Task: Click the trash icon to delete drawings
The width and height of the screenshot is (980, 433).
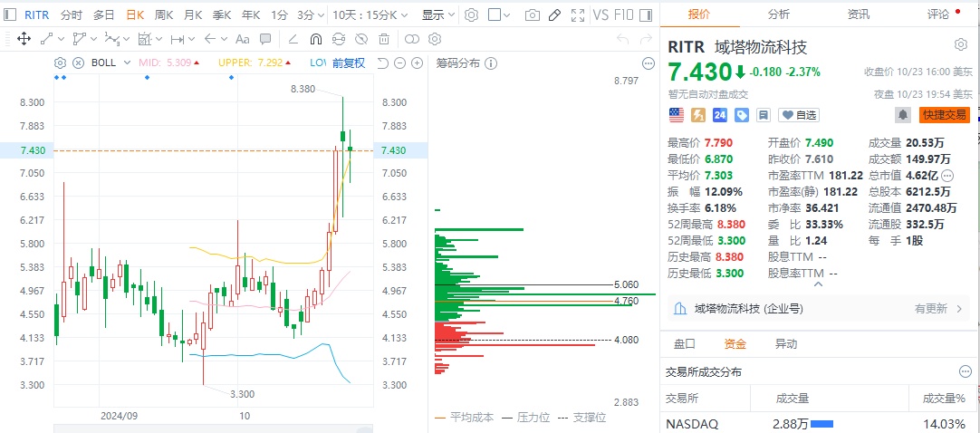Action: coord(384,39)
